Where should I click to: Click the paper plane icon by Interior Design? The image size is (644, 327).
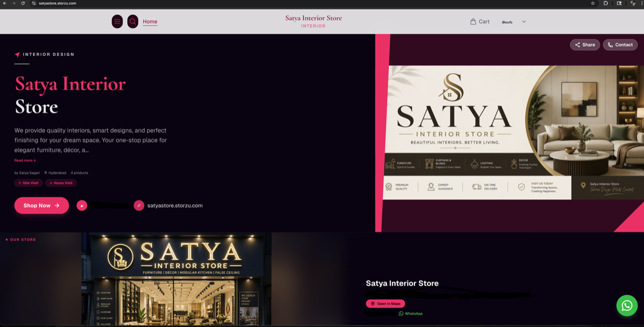pyautogui.click(x=17, y=54)
